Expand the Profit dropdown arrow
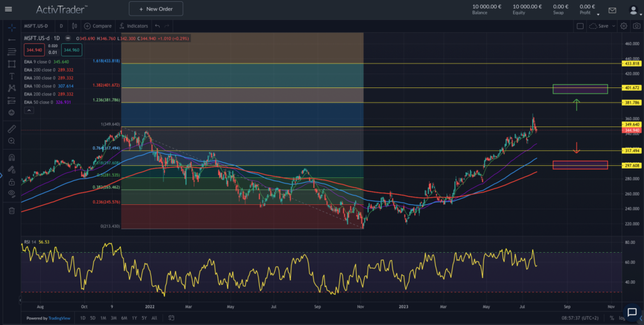 [598, 15]
